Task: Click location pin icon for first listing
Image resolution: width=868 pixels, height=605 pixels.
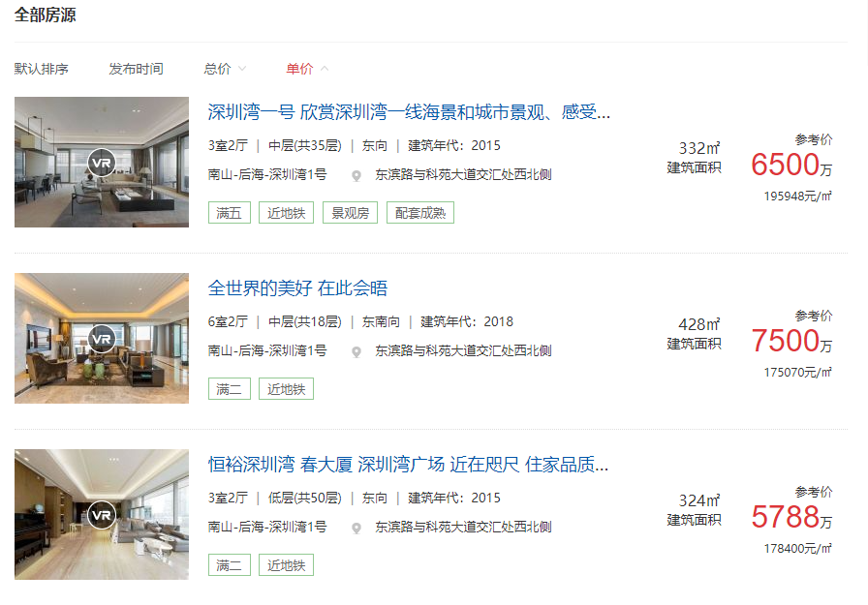Action: pyautogui.click(x=356, y=176)
